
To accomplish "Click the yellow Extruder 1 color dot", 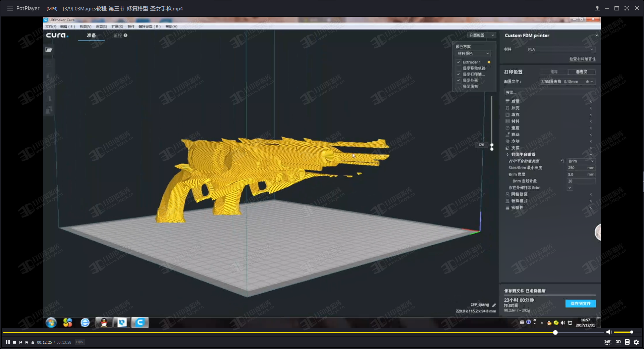I will coord(489,62).
